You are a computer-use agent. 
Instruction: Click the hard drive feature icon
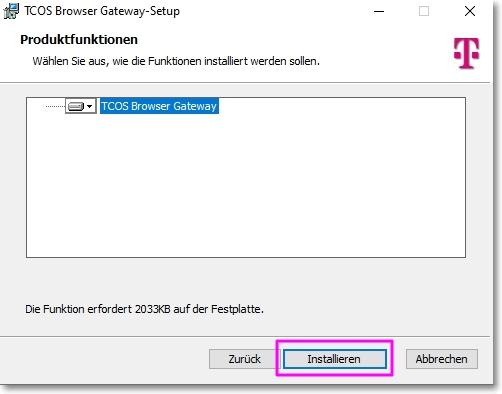[76, 106]
